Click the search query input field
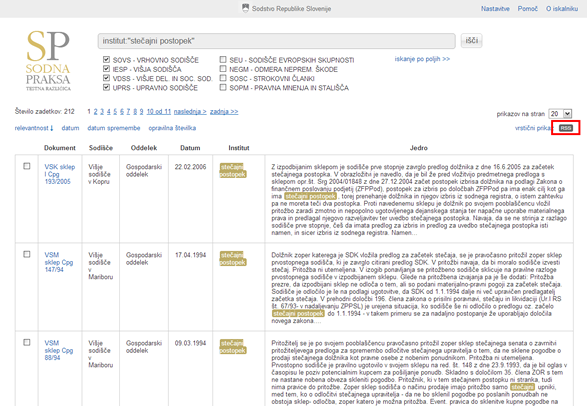 tap(277, 41)
